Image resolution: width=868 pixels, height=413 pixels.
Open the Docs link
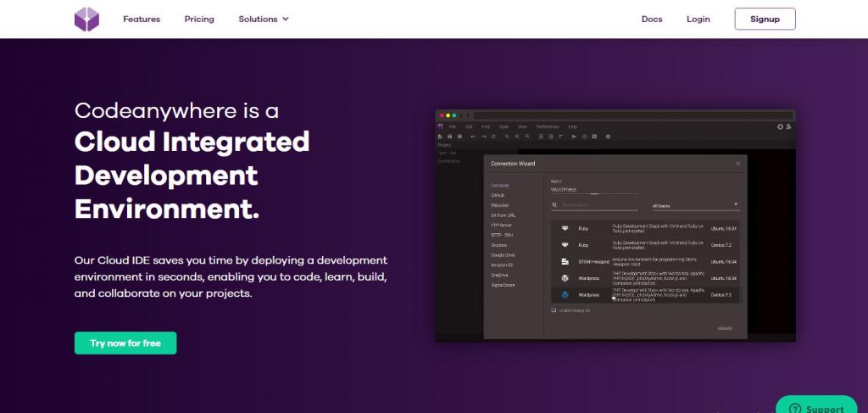click(652, 19)
